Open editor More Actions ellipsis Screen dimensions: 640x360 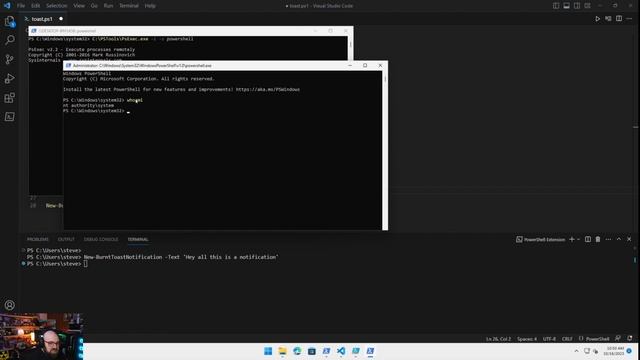[629, 19]
